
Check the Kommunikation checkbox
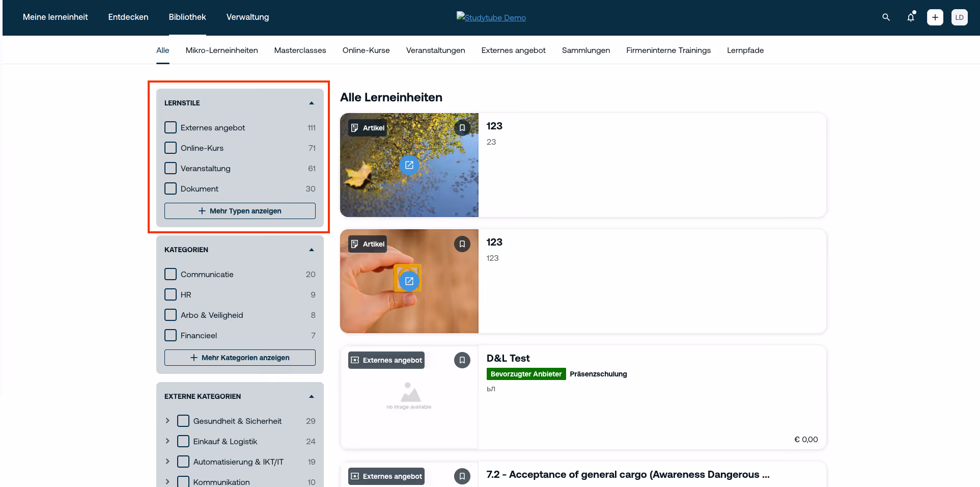(x=183, y=482)
